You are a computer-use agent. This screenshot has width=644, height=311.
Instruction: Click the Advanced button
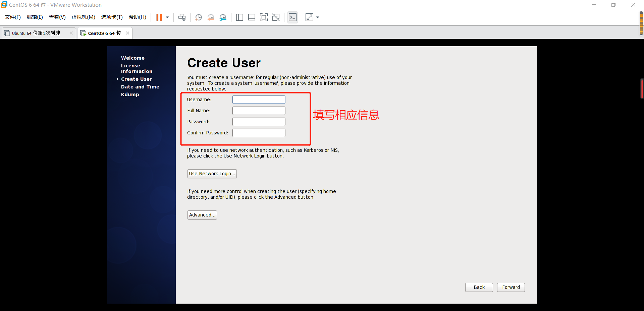202,215
